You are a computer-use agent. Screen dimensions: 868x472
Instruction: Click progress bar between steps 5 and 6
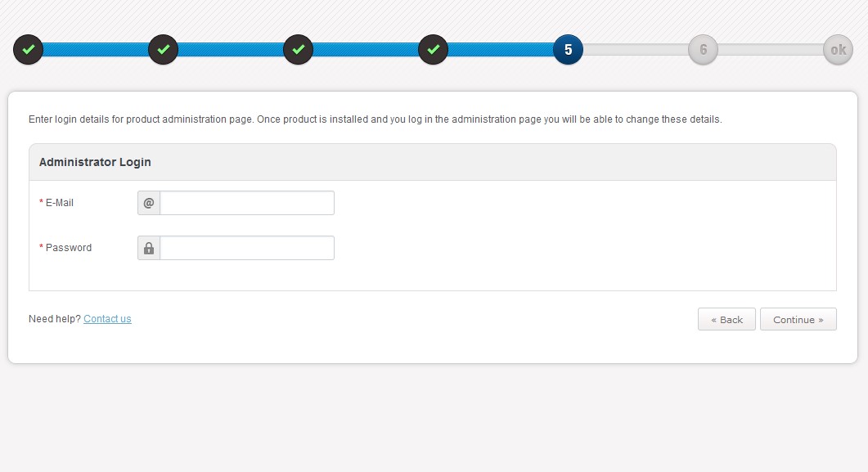pos(636,50)
